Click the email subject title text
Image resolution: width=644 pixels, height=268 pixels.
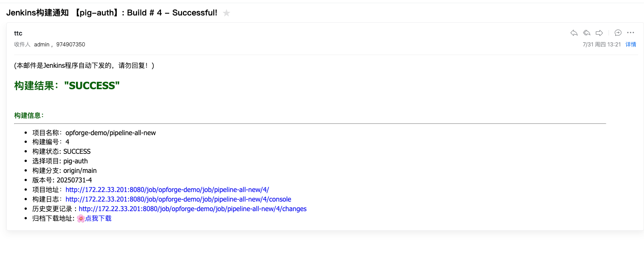[x=112, y=13]
